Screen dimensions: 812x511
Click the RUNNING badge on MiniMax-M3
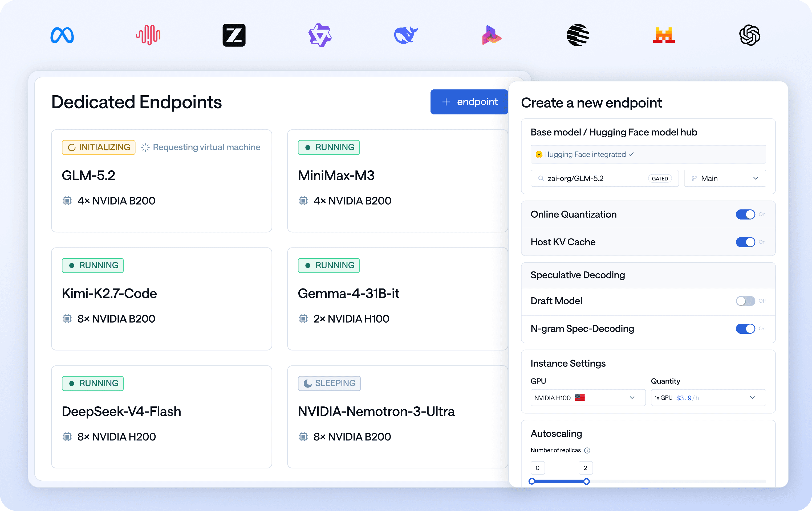click(329, 147)
